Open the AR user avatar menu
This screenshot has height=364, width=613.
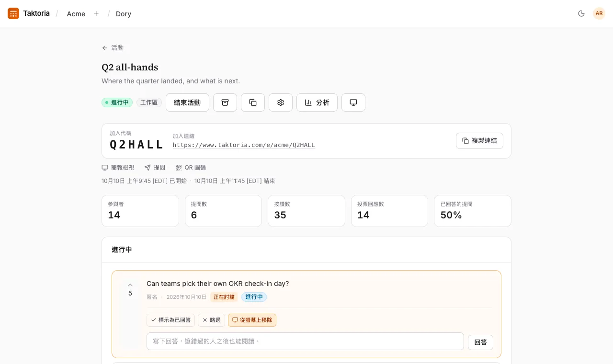[599, 13]
